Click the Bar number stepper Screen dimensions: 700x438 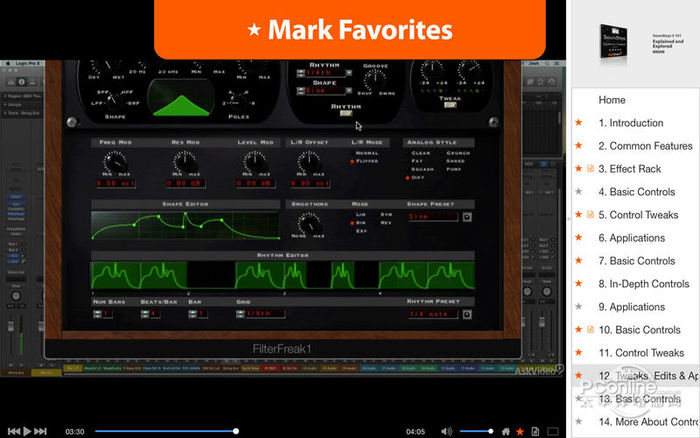point(192,314)
